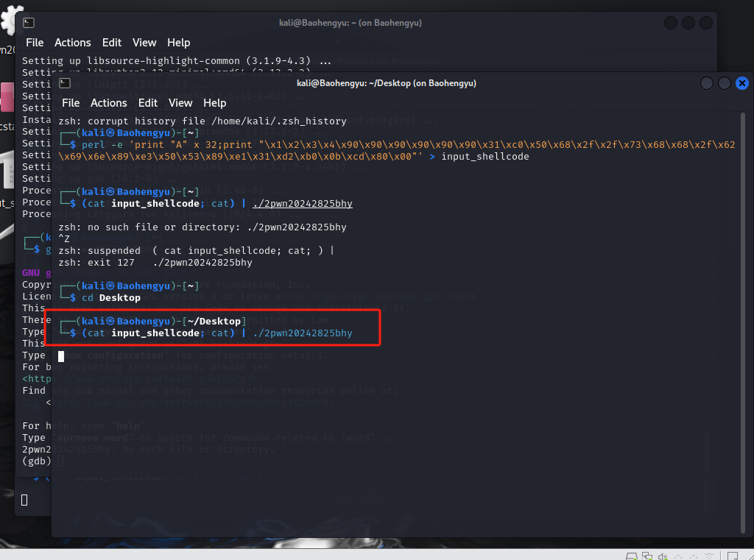The height and width of the screenshot is (560, 754).
Task: Click the "zsh: suspended" message line
Action: pyautogui.click(x=196, y=250)
